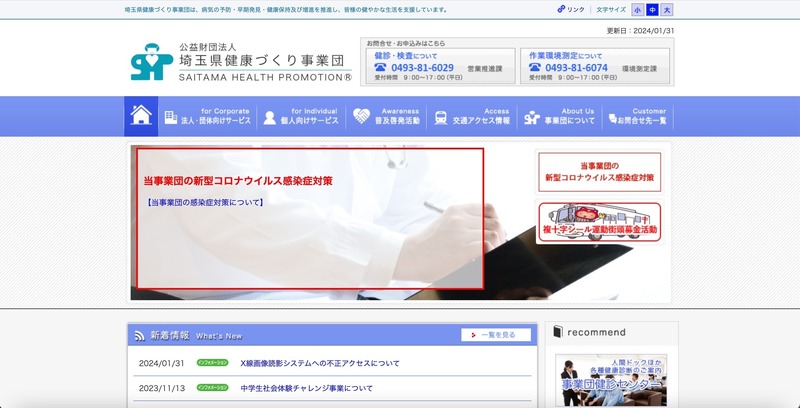800x408 pixels.
Task: Select small font size 小
Action: (x=637, y=10)
